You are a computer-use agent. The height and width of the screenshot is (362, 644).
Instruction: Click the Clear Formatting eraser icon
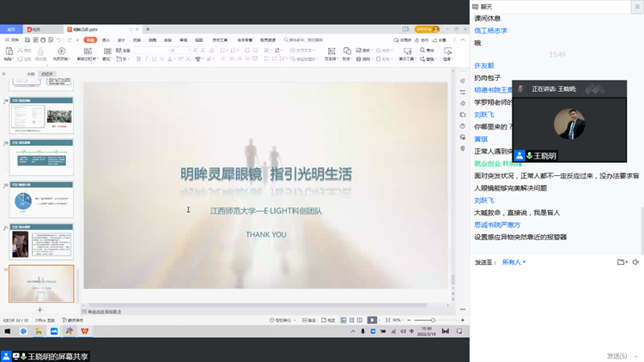211,50
